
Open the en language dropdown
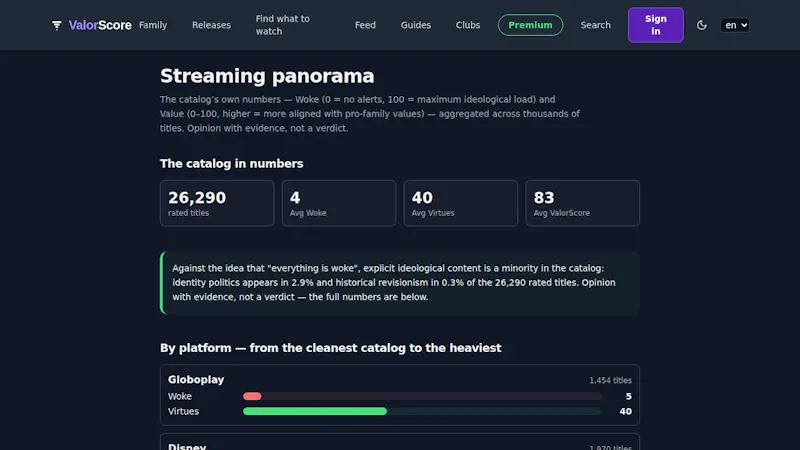click(735, 25)
